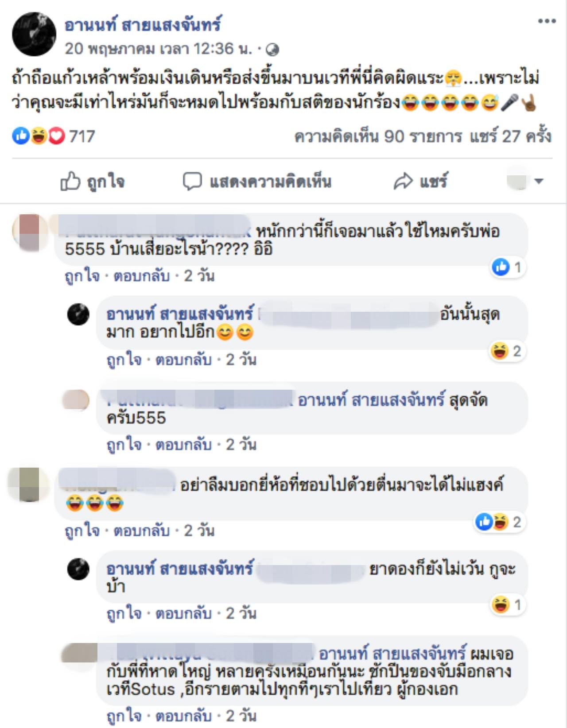The width and height of the screenshot is (567, 728).
Task: Click ถูกใจ under the last หาดใหญ่ comment
Action: click(x=124, y=716)
